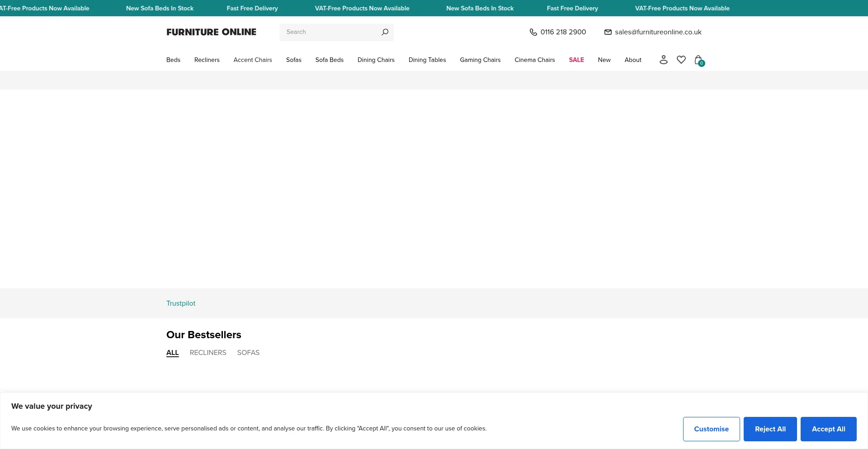Open the About menu item
Image resolution: width=868 pixels, height=449 pixels.
click(x=633, y=60)
